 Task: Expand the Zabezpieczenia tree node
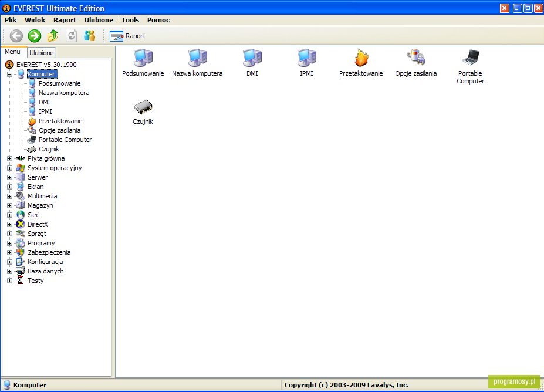click(10, 252)
